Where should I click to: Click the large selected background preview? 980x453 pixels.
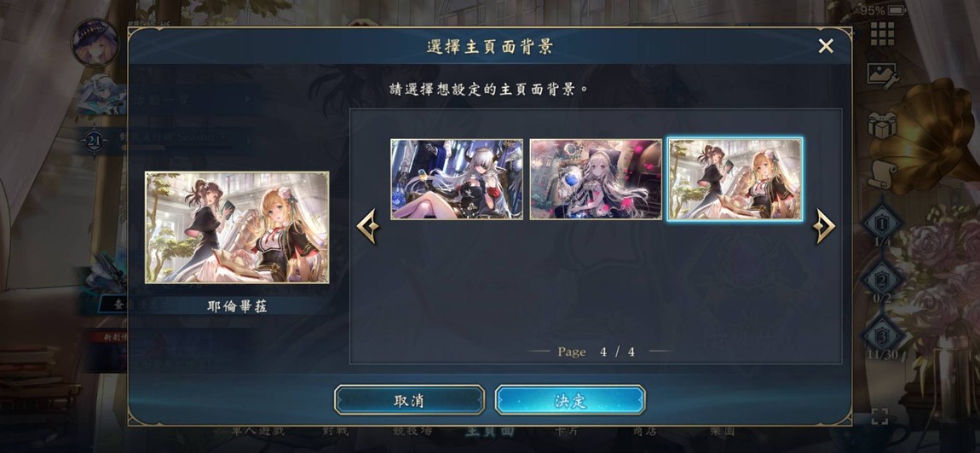(237, 228)
